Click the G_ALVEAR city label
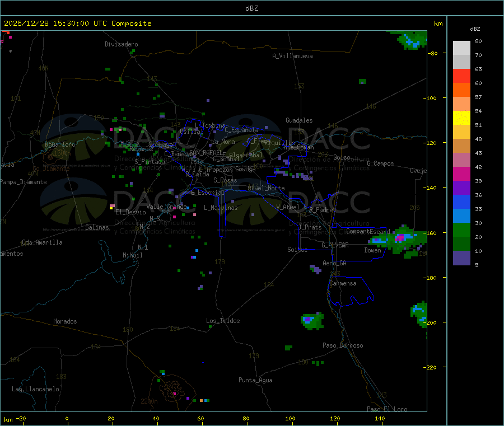This screenshot has width=504, height=426. 335,245
